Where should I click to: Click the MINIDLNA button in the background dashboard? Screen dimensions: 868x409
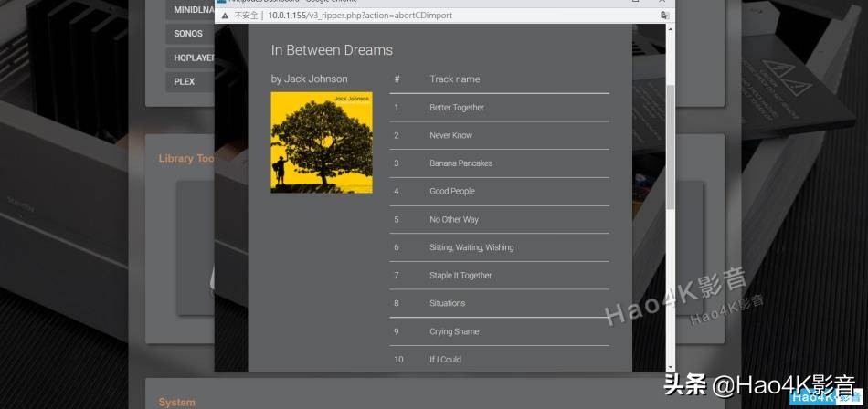pyautogui.click(x=190, y=9)
